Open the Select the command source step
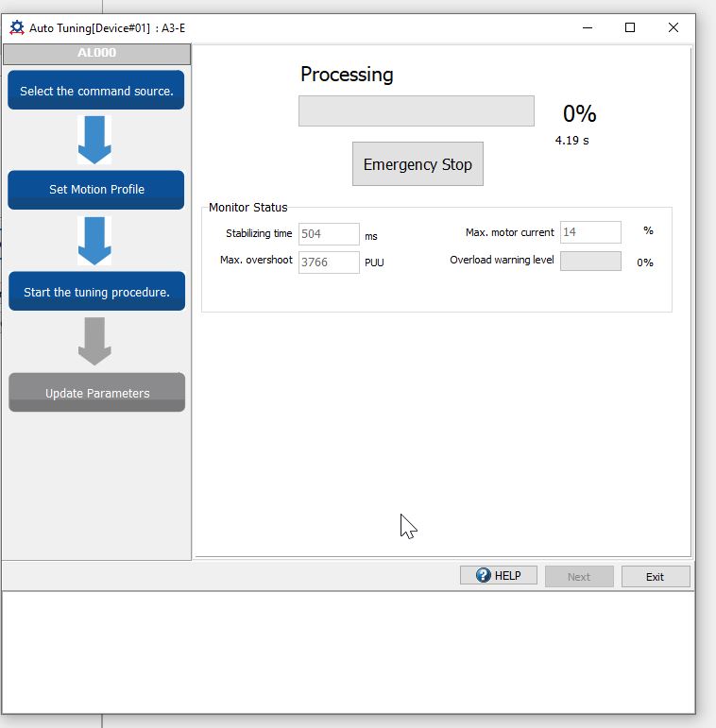The width and height of the screenshot is (716, 728). [96, 90]
